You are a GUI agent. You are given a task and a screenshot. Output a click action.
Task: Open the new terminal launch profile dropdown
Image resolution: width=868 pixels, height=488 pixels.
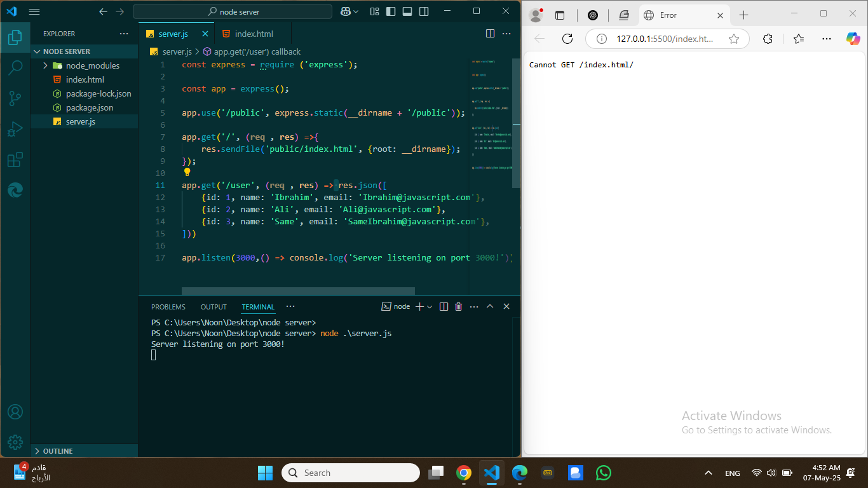(x=430, y=307)
